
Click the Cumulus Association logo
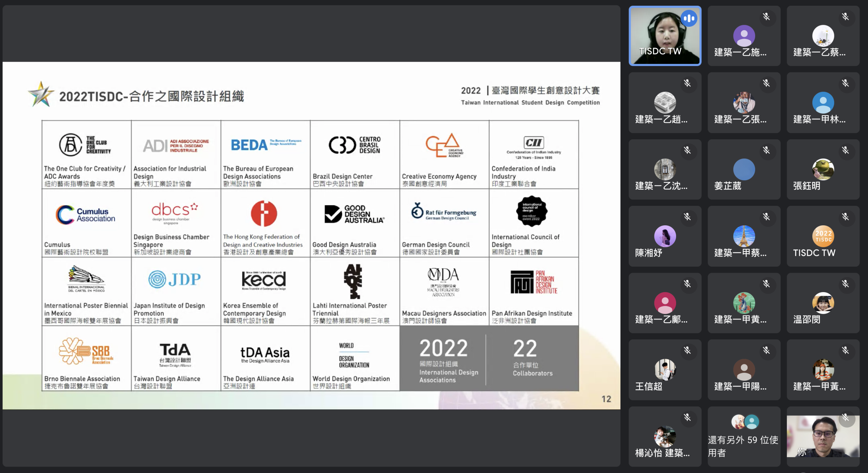(86, 215)
